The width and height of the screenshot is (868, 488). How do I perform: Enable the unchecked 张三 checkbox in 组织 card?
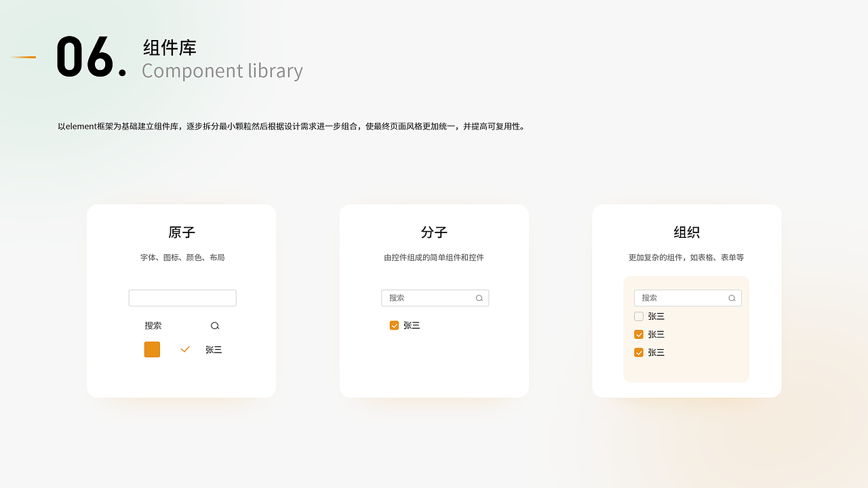tap(638, 316)
